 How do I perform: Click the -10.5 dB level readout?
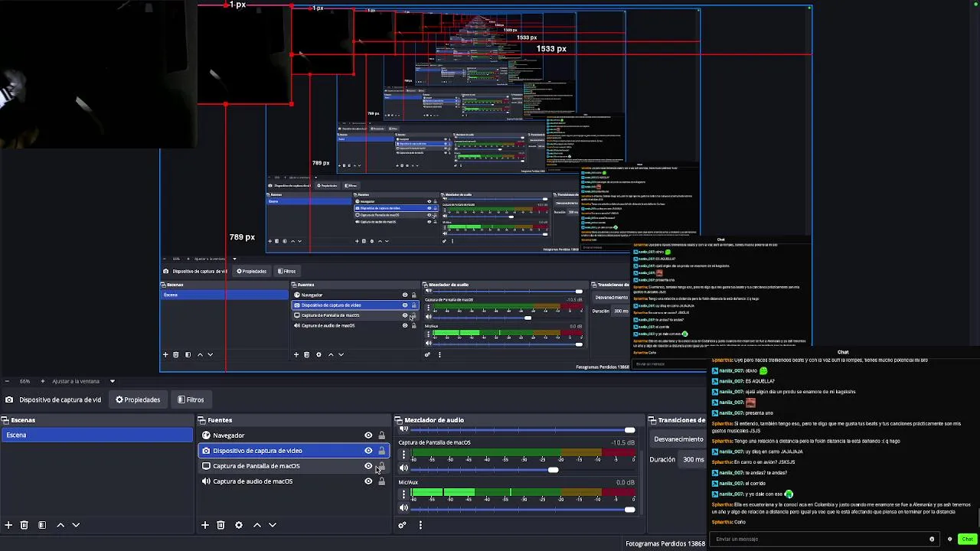point(622,443)
